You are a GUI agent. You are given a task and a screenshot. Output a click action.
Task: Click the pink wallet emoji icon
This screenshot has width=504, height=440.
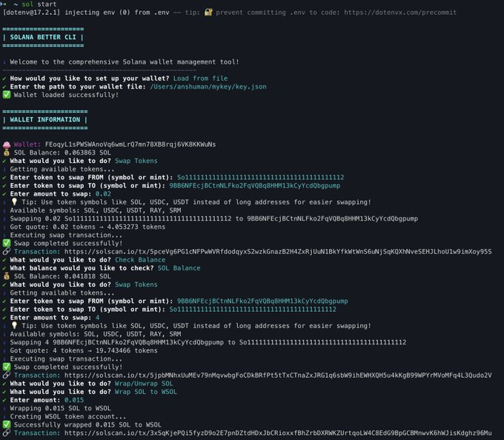(x=7, y=144)
